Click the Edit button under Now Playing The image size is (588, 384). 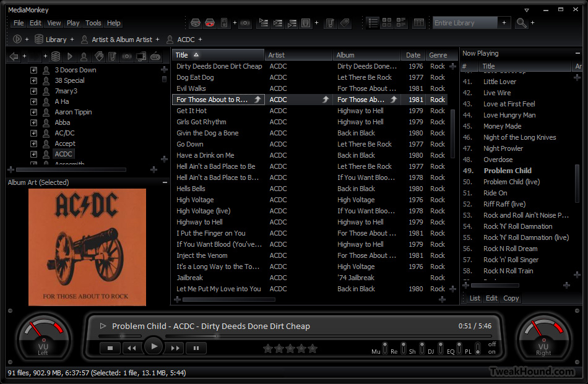pyautogui.click(x=491, y=298)
